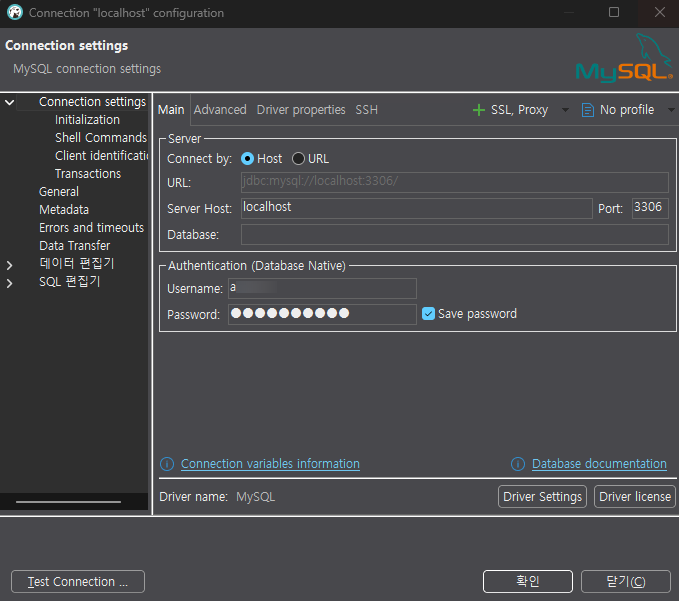Click the SSL, Proxy label
This screenshot has width=679, height=601.
pos(520,110)
